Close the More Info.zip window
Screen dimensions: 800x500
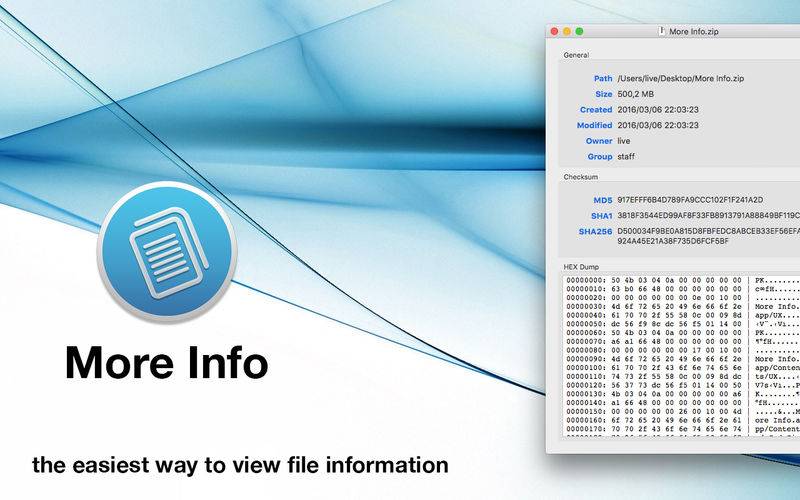pos(554,32)
